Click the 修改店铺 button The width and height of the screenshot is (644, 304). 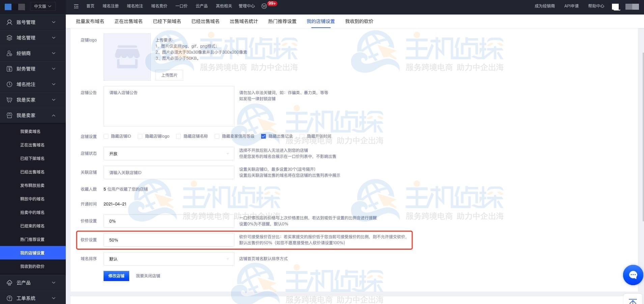[x=116, y=276]
